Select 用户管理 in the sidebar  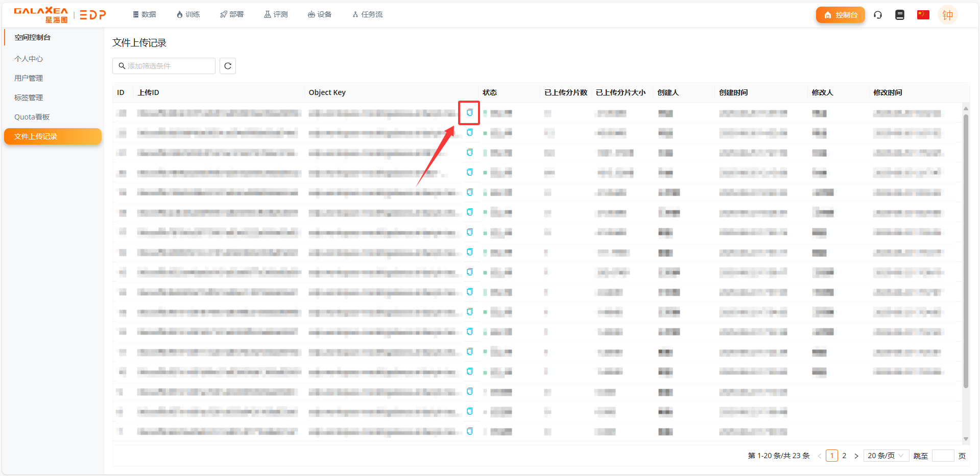pyautogui.click(x=29, y=78)
